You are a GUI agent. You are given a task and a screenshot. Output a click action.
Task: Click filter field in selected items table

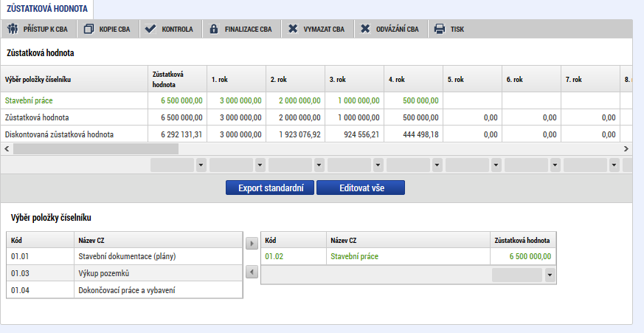pyautogui.click(x=517, y=275)
